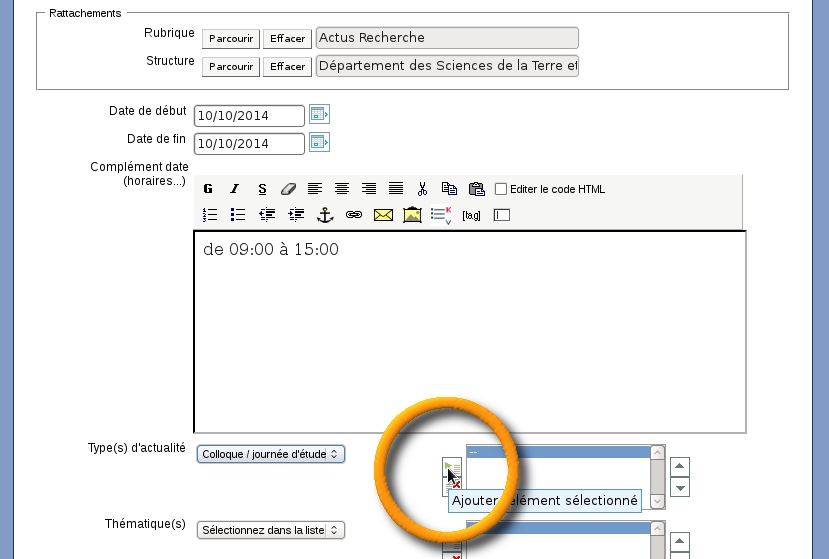Screen dimensions: 829x559
Task: Cut selection with the scissors icon
Action: (423, 189)
